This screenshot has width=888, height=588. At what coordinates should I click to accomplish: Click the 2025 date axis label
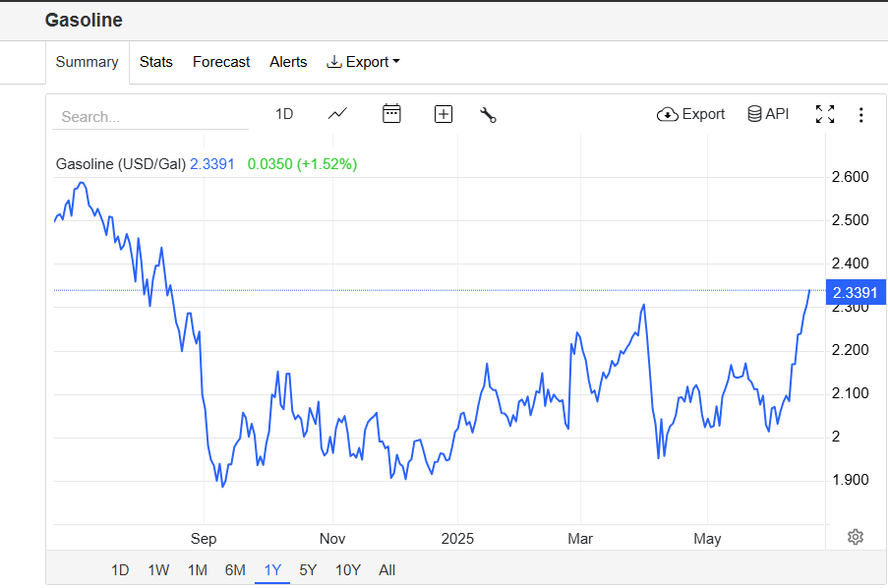457,538
